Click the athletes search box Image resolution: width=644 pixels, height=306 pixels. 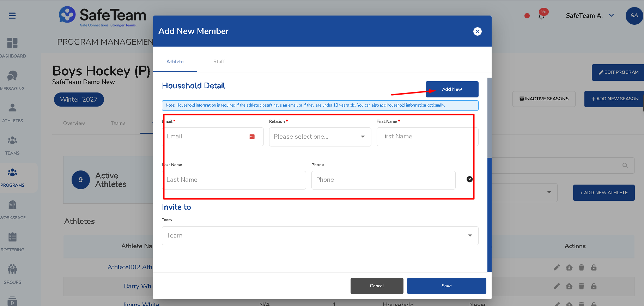tap(563, 165)
